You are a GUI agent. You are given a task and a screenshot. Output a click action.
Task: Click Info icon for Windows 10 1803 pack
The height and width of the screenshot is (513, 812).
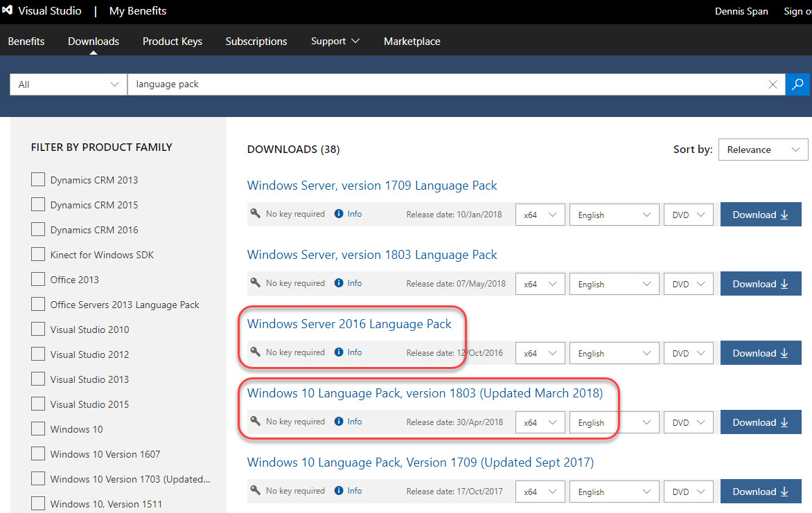339,422
